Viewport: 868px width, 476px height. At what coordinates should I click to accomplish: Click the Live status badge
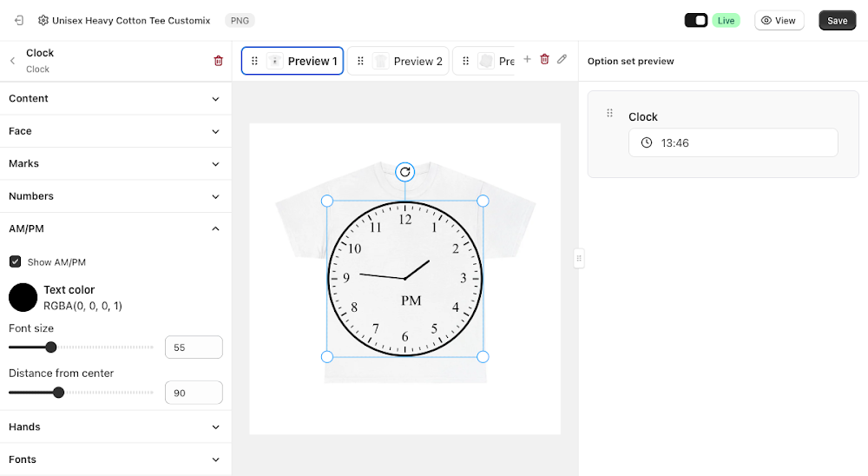[726, 21]
